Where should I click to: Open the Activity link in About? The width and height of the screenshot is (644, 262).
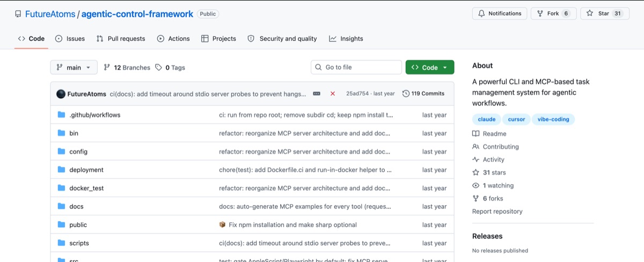point(488,159)
